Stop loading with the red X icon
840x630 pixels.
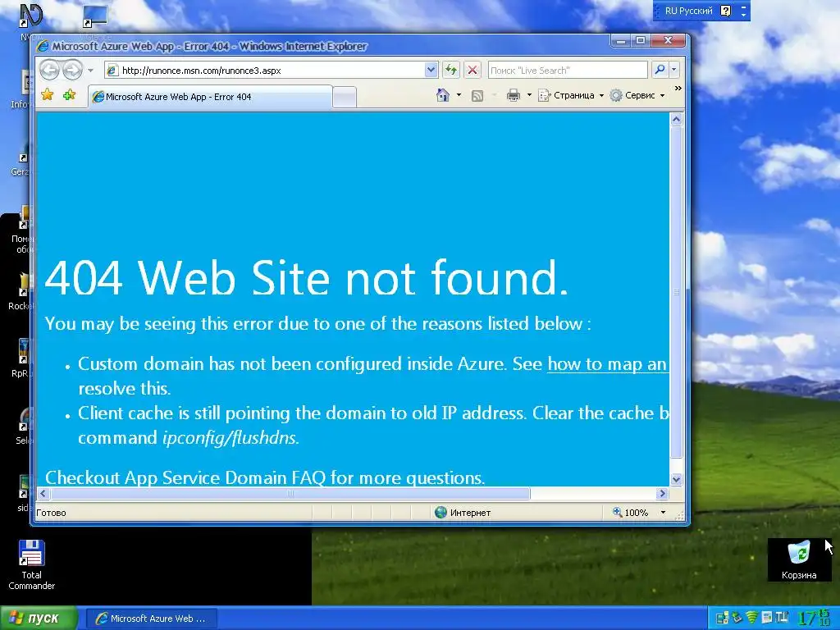point(472,71)
